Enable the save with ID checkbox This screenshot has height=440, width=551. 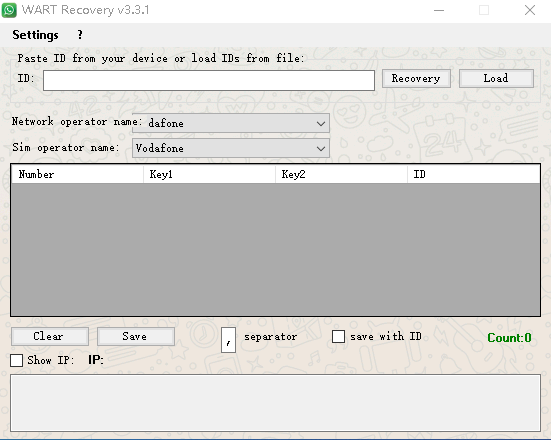tap(338, 336)
